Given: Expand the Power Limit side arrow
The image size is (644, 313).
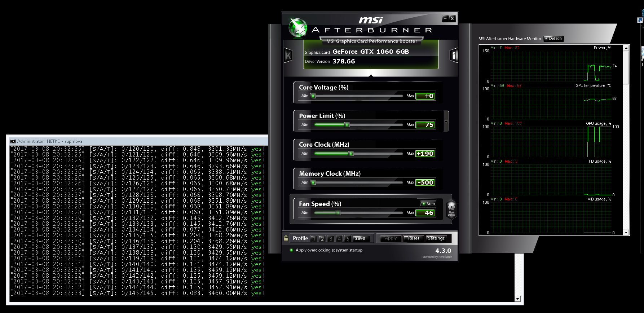Looking at the screenshot, I should [x=446, y=122].
